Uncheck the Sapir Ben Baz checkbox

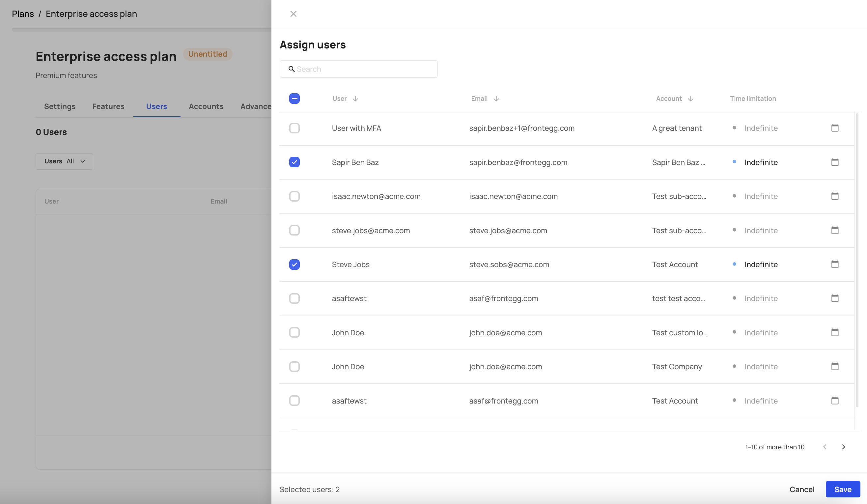294,162
